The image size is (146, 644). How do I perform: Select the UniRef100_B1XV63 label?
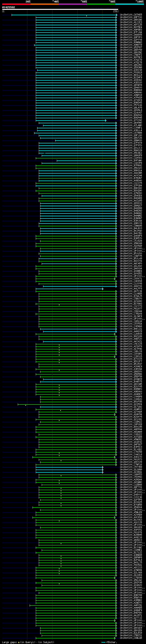131,520
